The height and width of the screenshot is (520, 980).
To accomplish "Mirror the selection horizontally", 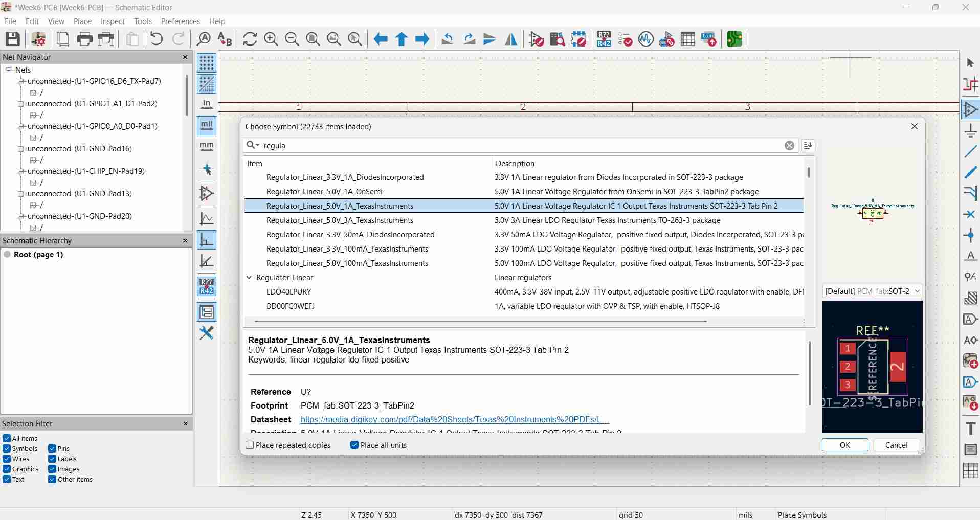I will (x=511, y=39).
